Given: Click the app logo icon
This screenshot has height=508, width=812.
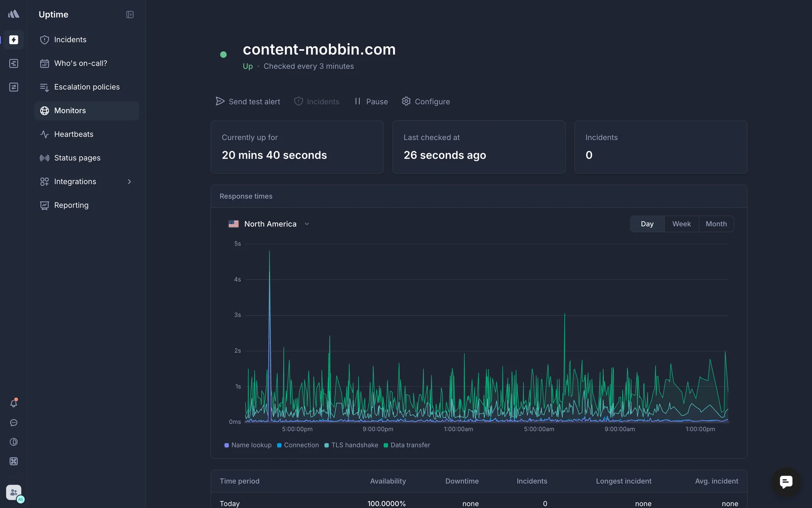Looking at the screenshot, I should pyautogui.click(x=14, y=14).
